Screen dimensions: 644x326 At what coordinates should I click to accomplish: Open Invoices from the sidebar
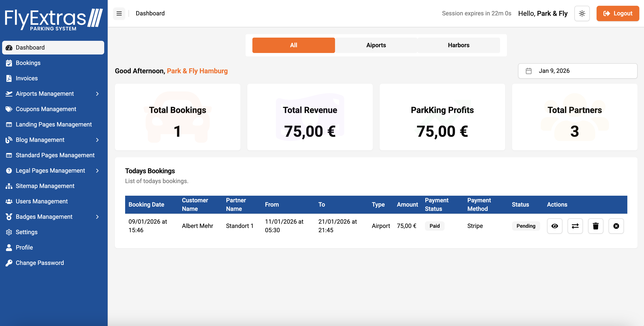point(26,78)
